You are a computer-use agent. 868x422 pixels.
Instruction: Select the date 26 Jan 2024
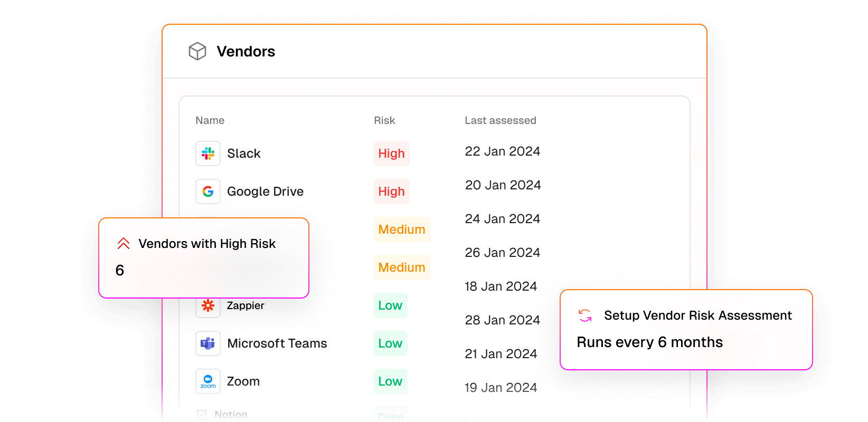click(x=503, y=253)
